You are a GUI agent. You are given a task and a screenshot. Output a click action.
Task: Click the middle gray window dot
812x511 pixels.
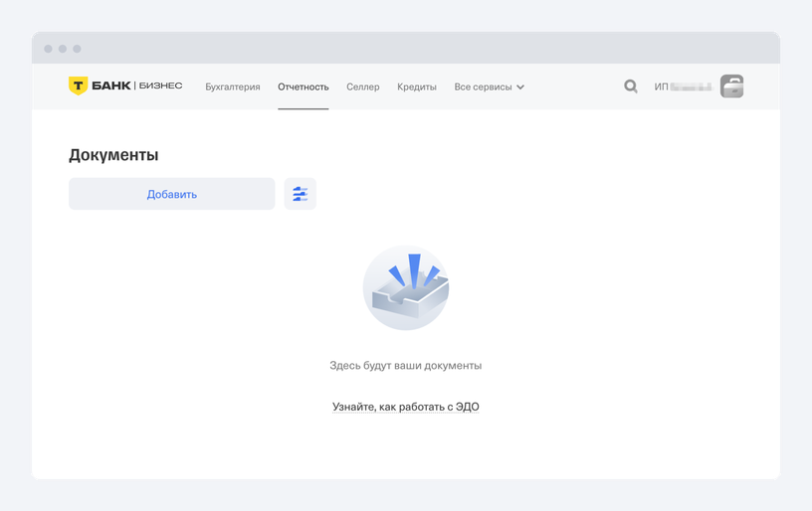[x=63, y=49]
